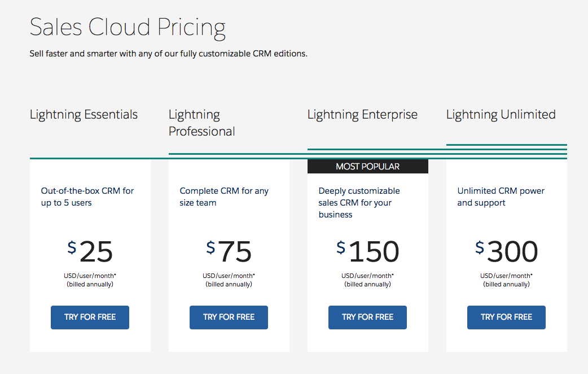This screenshot has width=588, height=374.
Task: Click the Sales Cloud Pricing title
Action: click(128, 28)
